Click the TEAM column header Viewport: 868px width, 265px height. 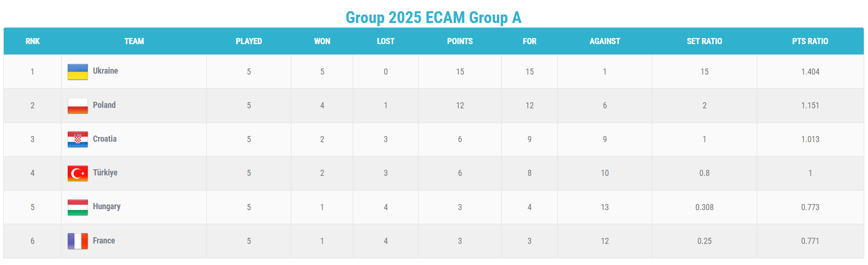tap(134, 41)
